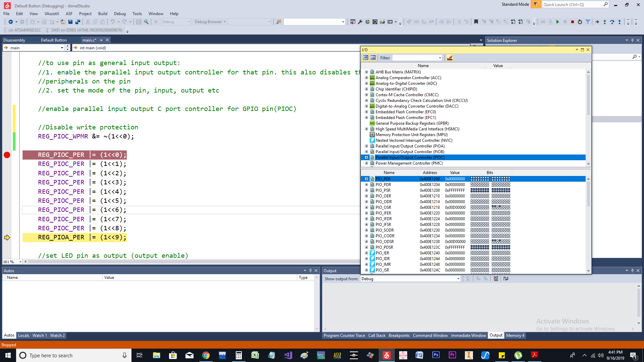Expand the PIO_PER register row
The image size is (644, 362).
tap(367, 179)
